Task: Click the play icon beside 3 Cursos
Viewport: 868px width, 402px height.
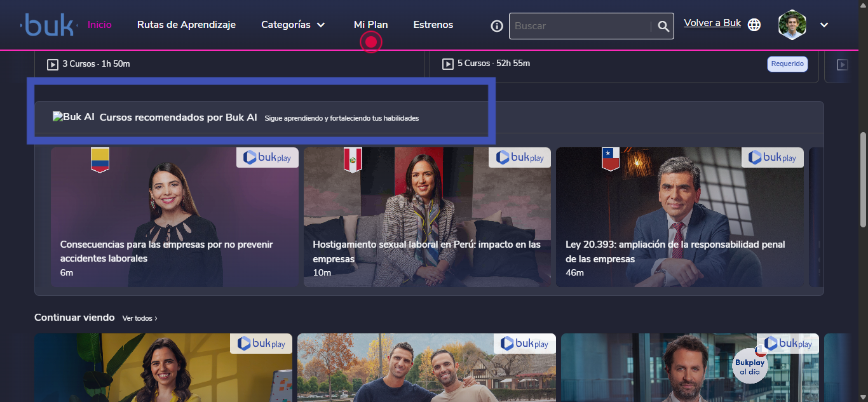Action: click(53, 64)
